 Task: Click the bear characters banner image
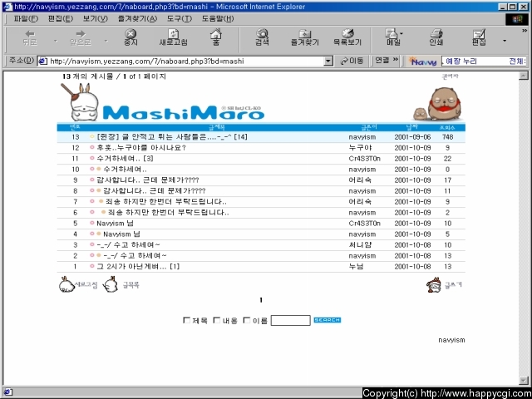point(438,104)
